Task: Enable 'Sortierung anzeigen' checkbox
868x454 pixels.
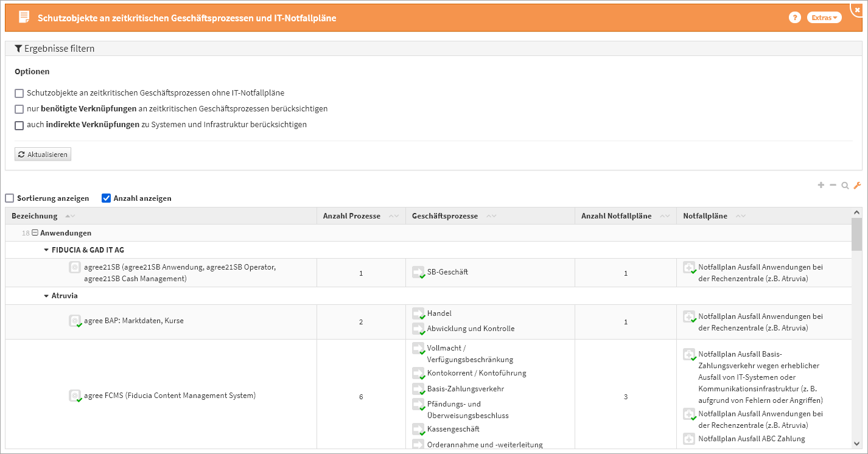Action: click(x=10, y=198)
